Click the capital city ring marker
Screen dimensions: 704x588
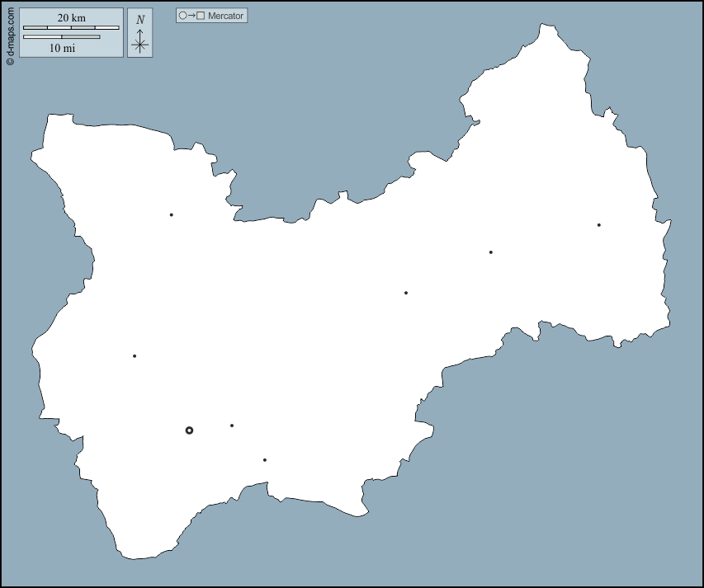189,430
